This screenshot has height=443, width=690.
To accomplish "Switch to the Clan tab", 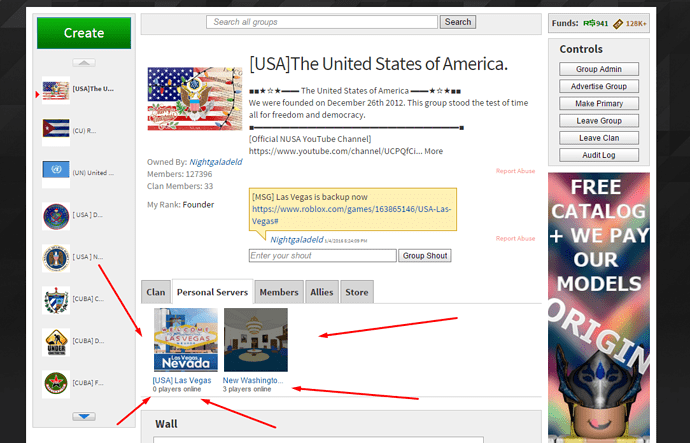I will click(x=156, y=292).
